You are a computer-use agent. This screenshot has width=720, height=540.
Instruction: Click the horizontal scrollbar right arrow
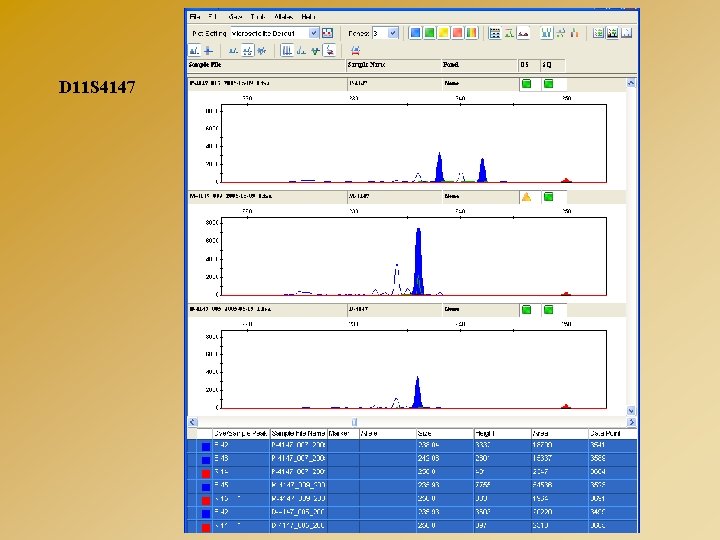click(x=631, y=422)
